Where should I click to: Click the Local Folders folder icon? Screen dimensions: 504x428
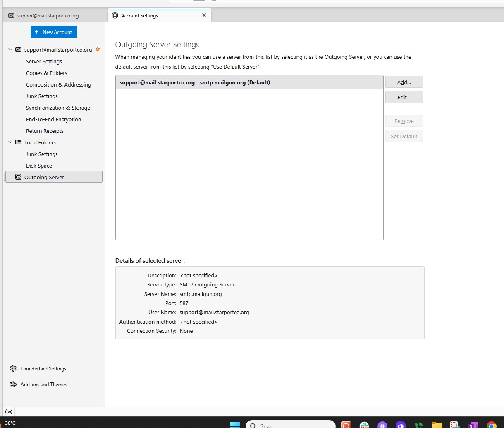tap(18, 142)
